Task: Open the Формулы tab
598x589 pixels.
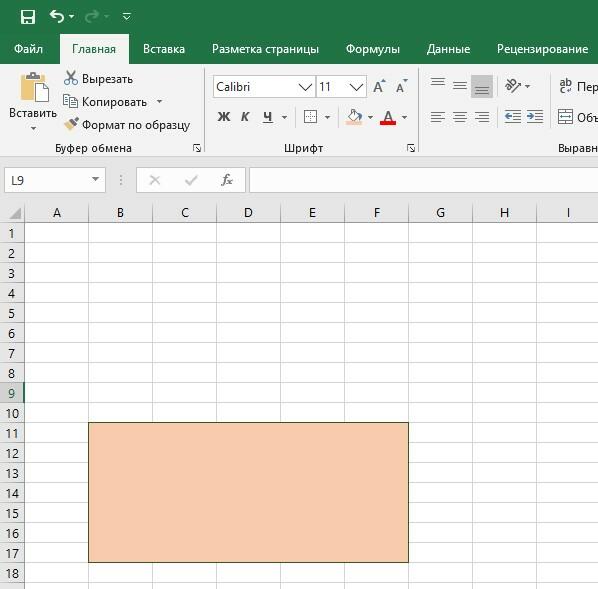Action: [x=373, y=49]
